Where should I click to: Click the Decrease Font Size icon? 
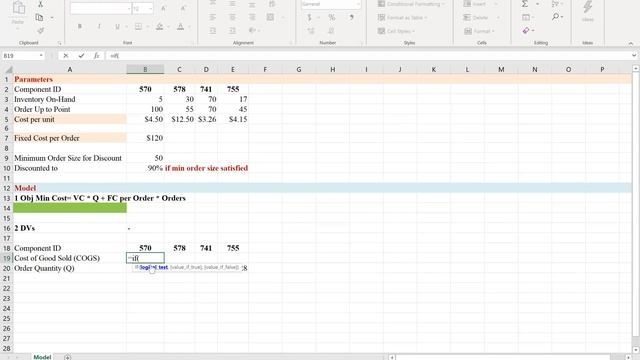tap(183, 9)
